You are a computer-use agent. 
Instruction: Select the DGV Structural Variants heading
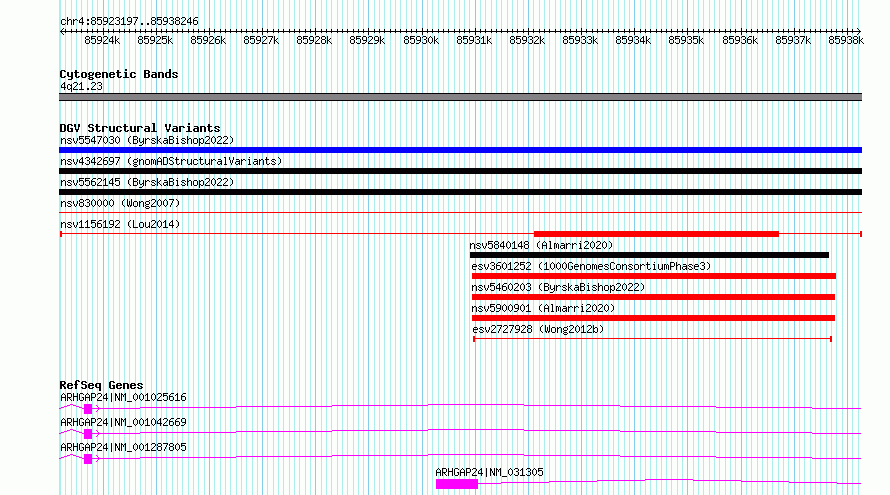(140, 128)
